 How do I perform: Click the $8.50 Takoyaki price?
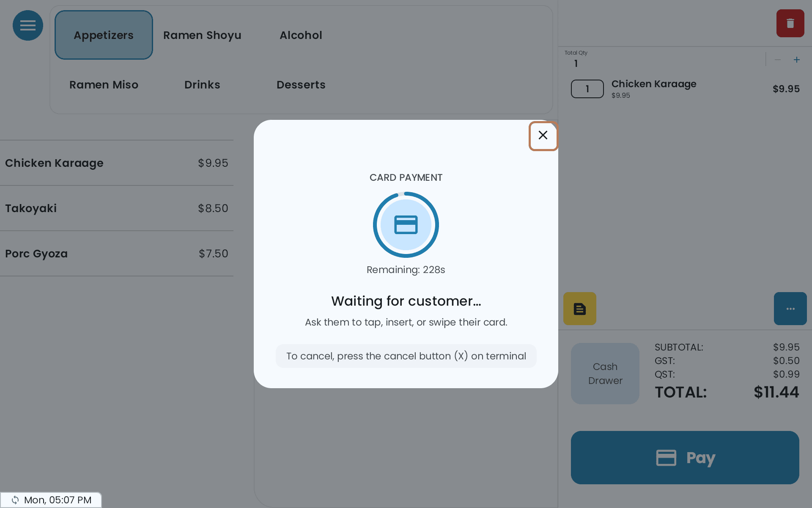pyautogui.click(x=213, y=208)
